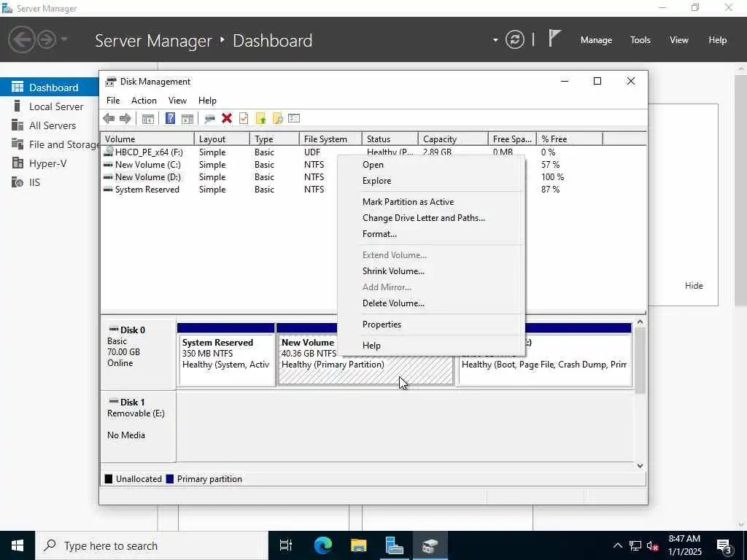
Task: Click the Disk Management taskbar icon
Action: pyautogui.click(x=430, y=545)
